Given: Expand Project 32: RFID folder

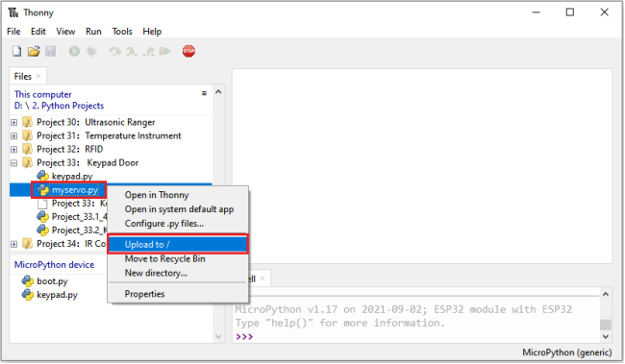Looking at the screenshot, I should [14, 149].
